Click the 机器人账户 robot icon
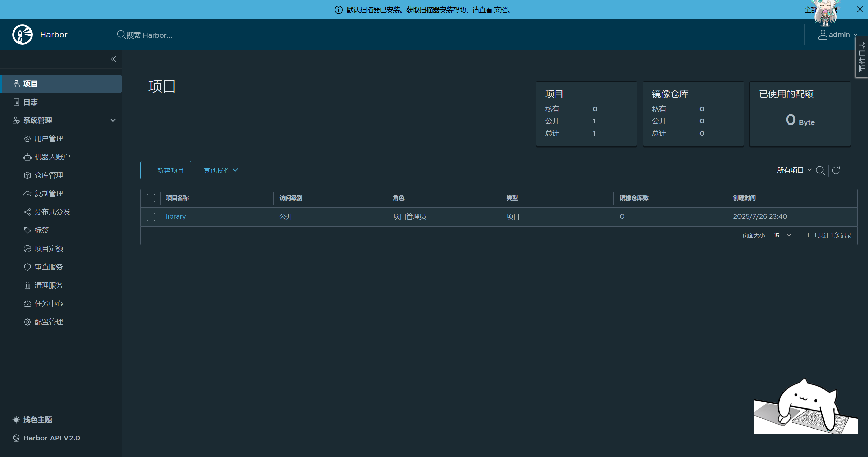 [27, 157]
